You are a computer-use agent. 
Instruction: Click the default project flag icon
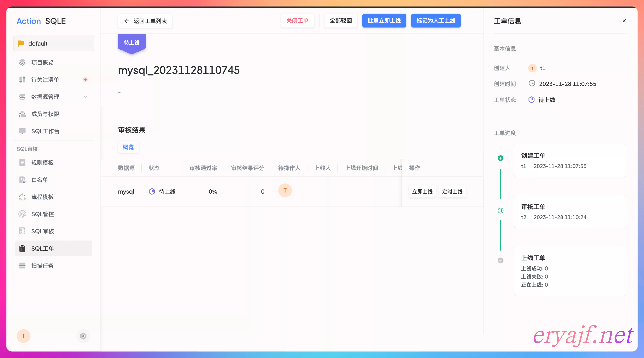pos(21,44)
